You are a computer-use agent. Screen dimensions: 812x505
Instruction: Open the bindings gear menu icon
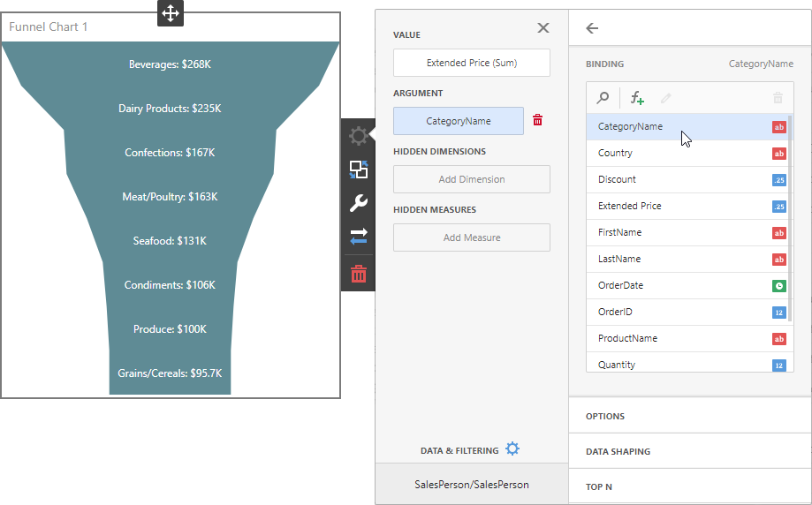point(359,136)
